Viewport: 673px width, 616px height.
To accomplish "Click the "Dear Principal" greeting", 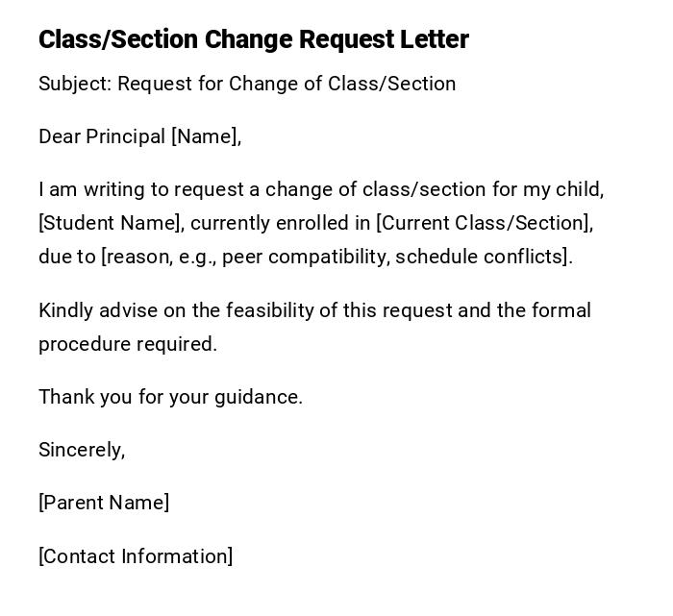I will [x=102, y=136].
